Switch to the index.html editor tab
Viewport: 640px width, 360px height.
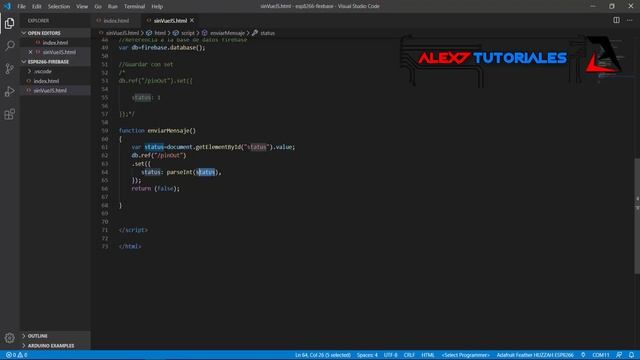coord(116,20)
